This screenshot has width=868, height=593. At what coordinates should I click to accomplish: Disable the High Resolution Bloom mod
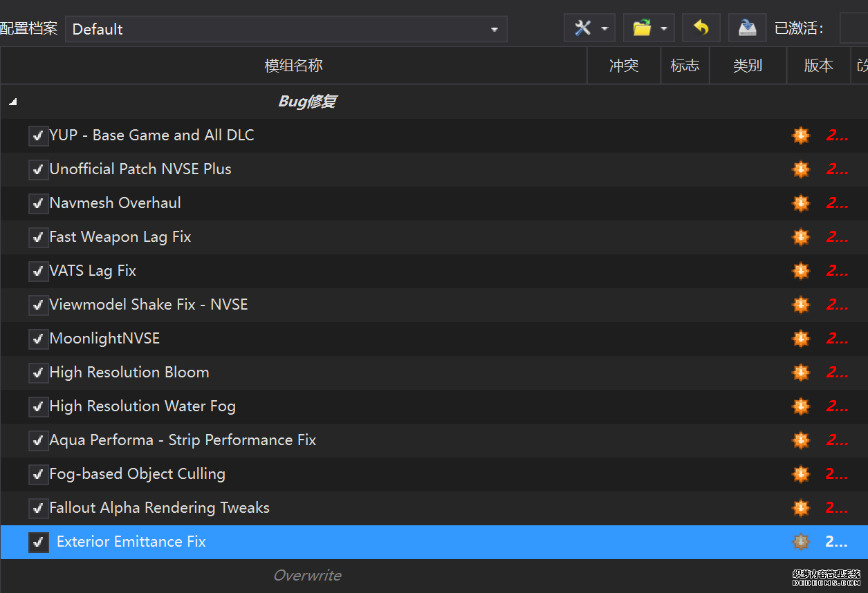point(38,373)
